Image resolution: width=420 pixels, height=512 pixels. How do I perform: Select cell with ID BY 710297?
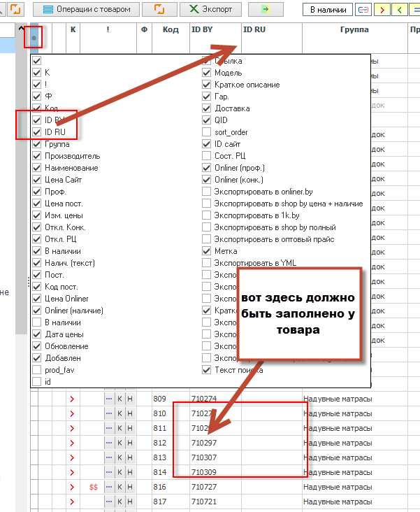coord(215,443)
